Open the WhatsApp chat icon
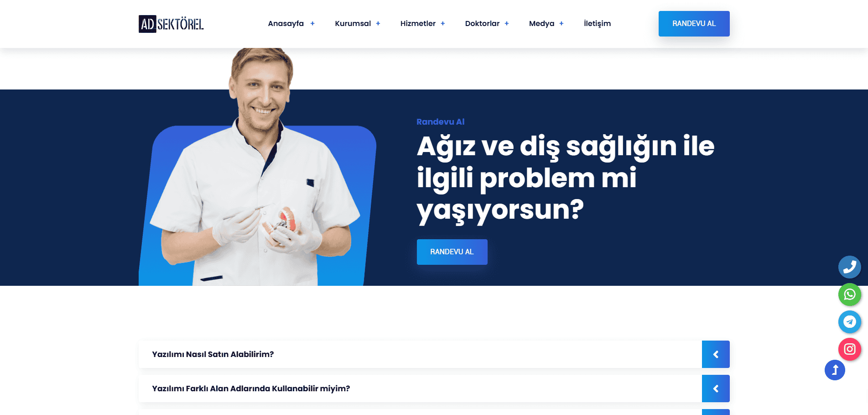Screen dimensions: 868x415 [x=849, y=294]
